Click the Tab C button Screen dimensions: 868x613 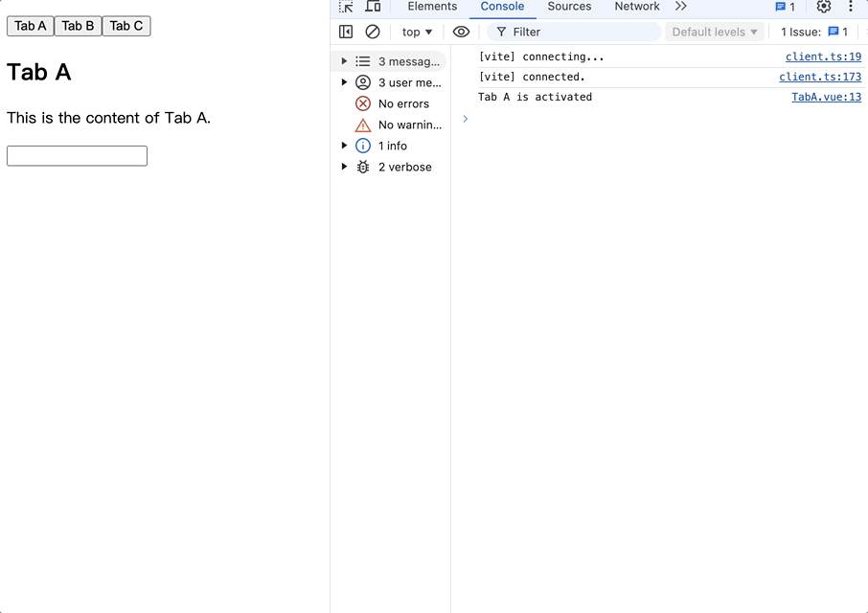click(126, 26)
